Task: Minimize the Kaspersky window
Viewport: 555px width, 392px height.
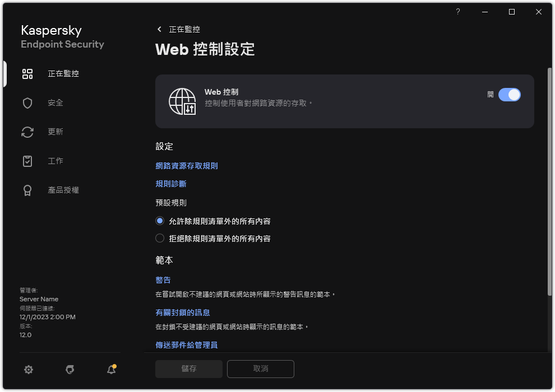Action: [484, 12]
